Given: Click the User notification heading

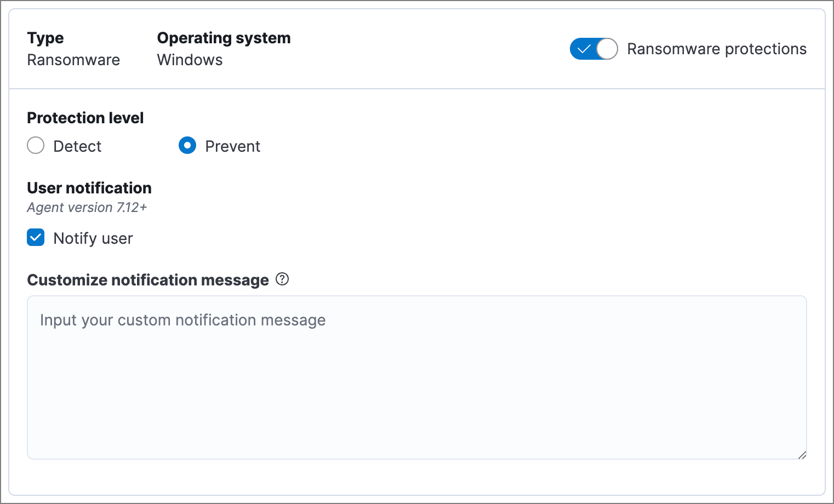Looking at the screenshot, I should coord(89,188).
